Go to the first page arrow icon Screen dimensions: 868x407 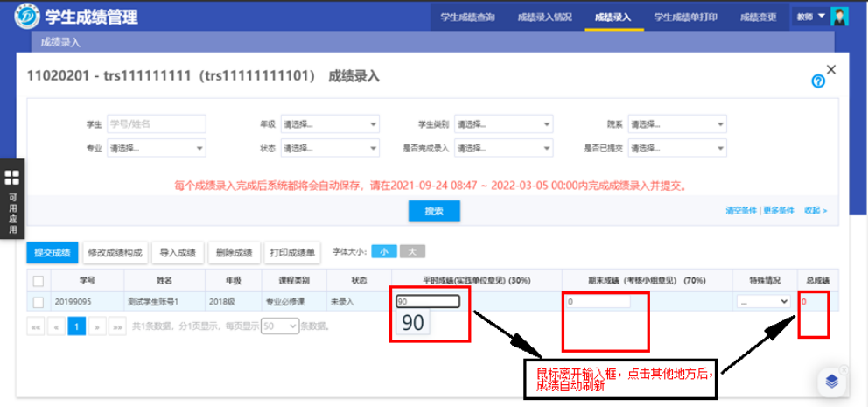[x=37, y=326]
